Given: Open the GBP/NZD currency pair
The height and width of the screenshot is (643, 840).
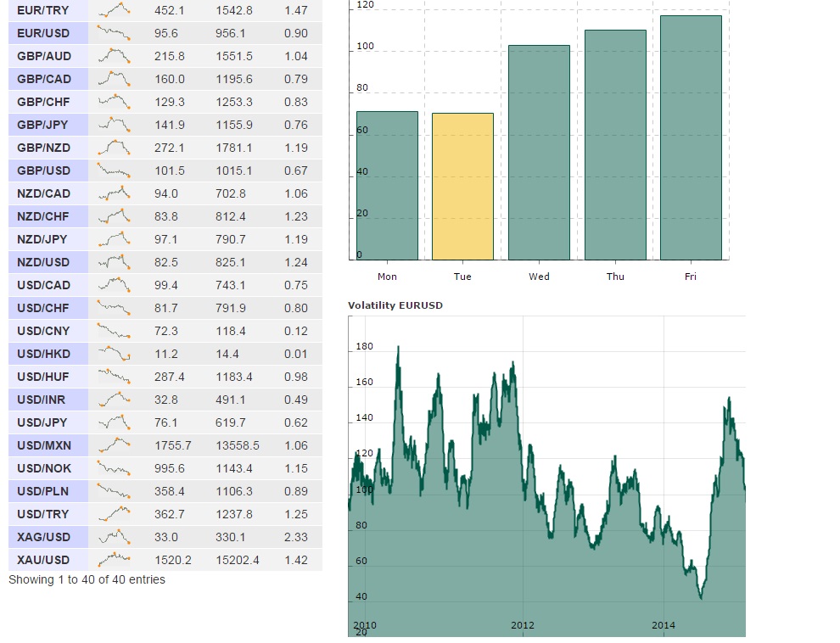Looking at the screenshot, I should [x=43, y=148].
